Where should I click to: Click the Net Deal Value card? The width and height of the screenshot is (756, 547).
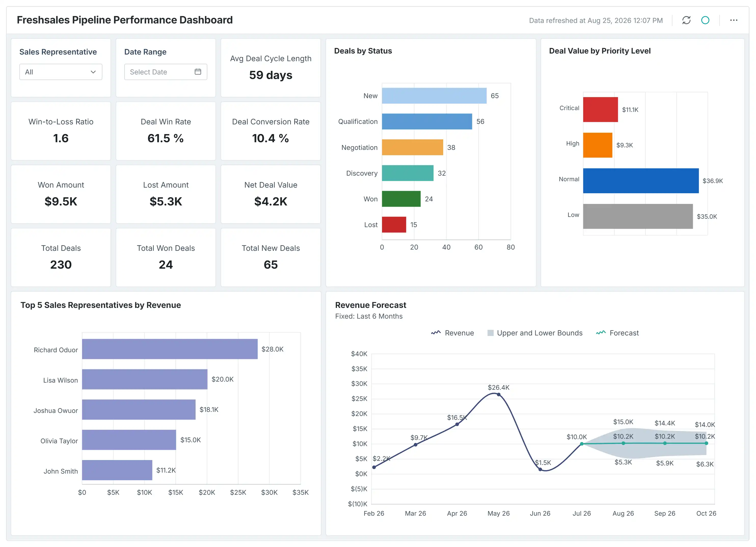click(271, 194)
